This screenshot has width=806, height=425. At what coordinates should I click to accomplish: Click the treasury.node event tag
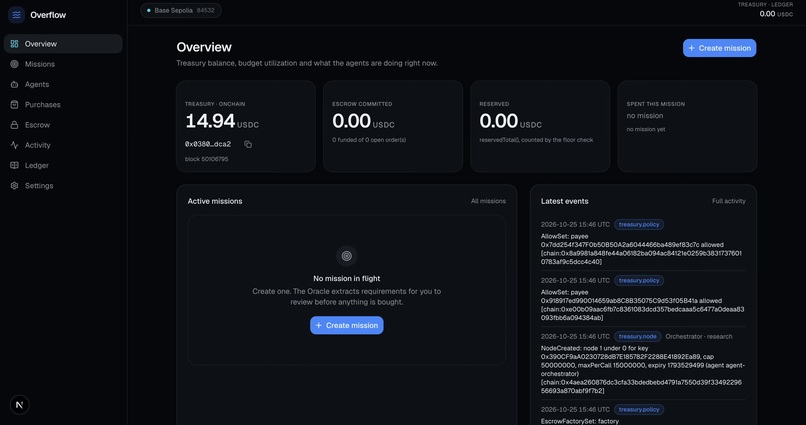point(637,337)
